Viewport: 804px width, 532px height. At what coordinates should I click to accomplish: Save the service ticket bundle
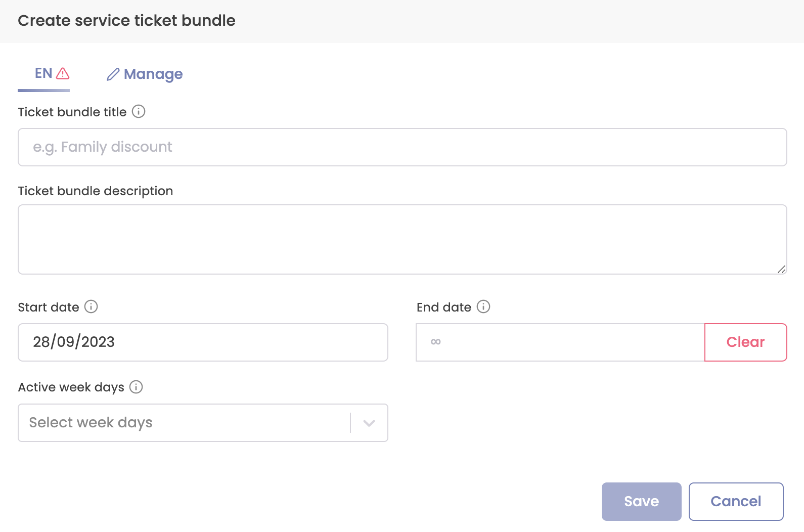click(641, 501)
